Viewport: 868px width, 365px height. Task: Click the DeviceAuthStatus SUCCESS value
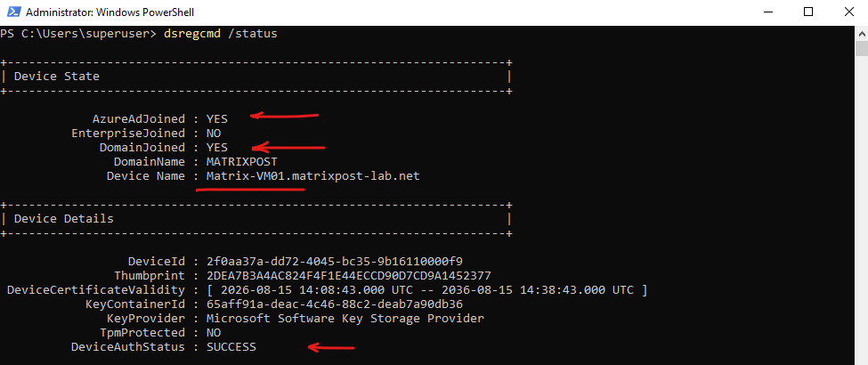point(231,347)
